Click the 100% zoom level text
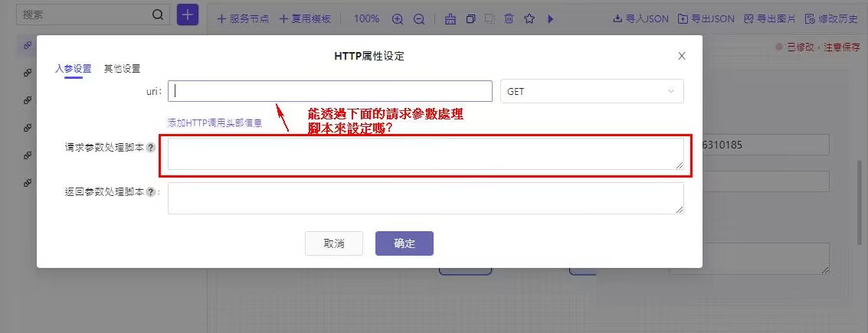 pyautogui.click(x=366, y=19)
